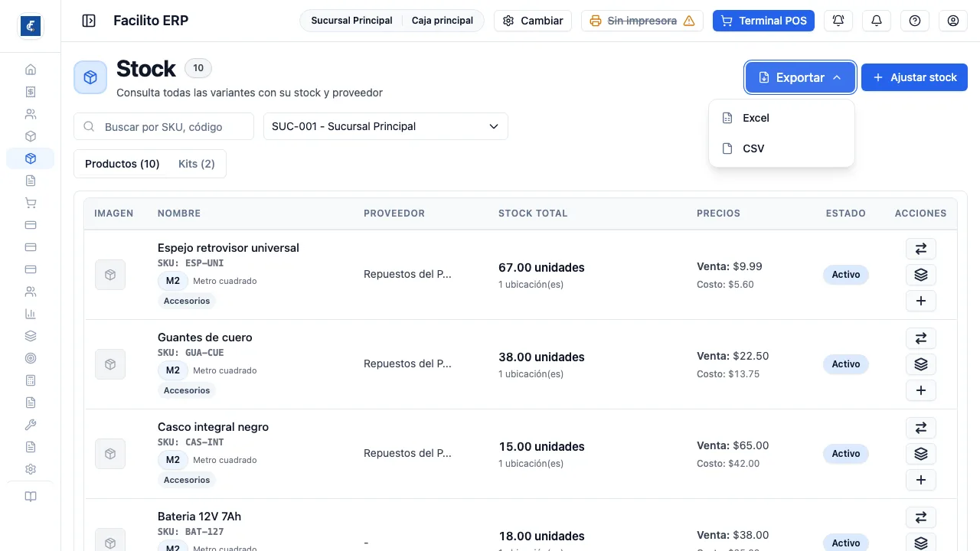Open Terminal POS

(763, 21)
